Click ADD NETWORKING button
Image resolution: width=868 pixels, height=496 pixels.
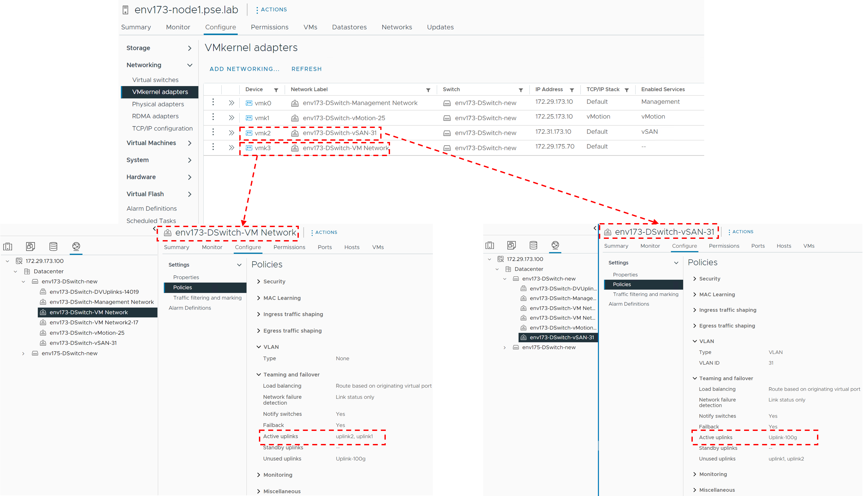coord(244,69)
